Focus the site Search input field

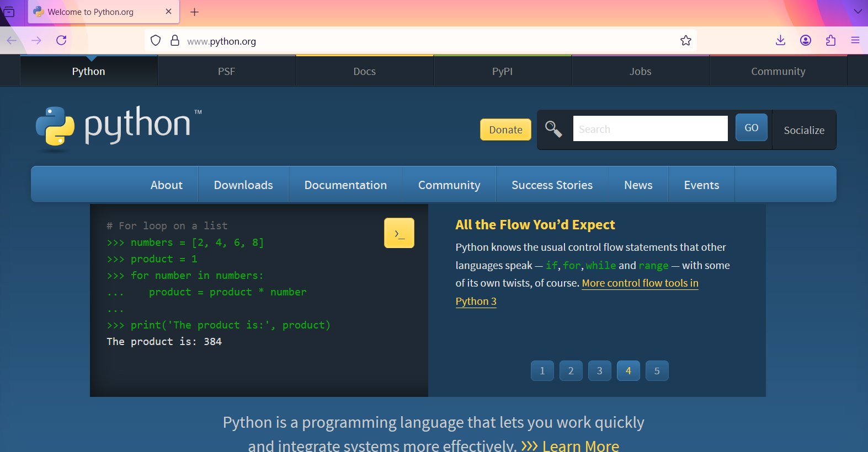[650, 128]
